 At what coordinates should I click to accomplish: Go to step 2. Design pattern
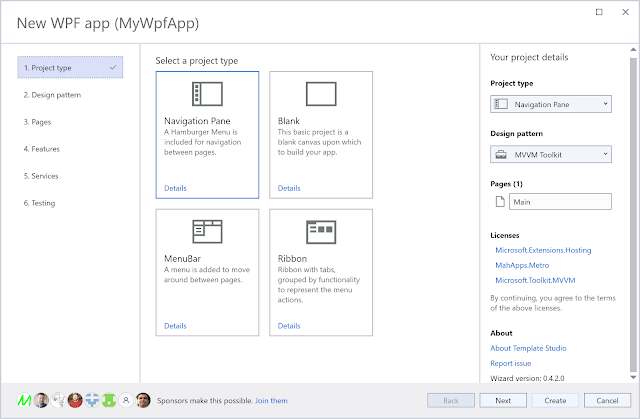(x=70, y=95)
